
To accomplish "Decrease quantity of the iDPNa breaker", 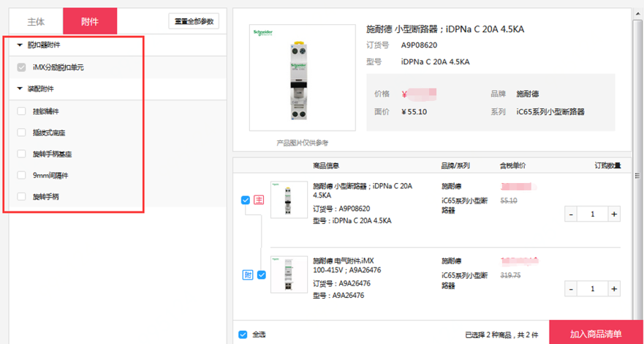I will [x=571, y=214].
